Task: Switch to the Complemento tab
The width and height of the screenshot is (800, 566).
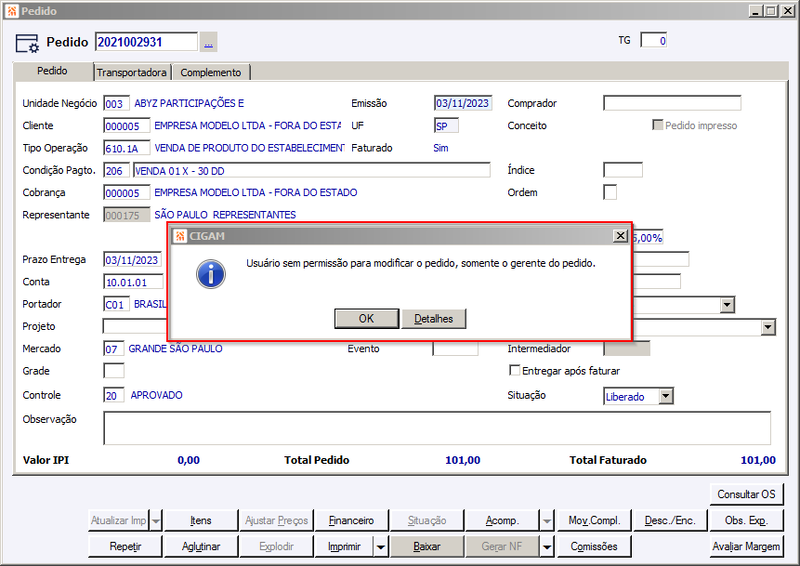Action: point(211,72)
